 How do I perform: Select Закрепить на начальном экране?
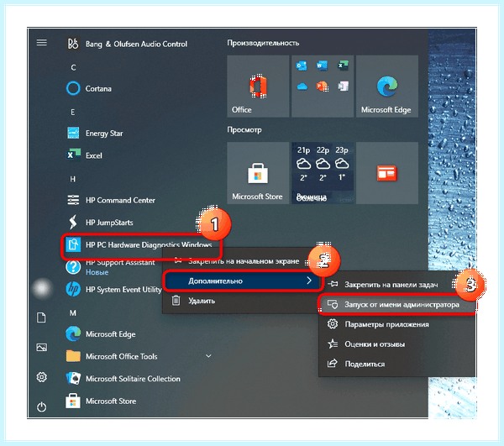pos(244,261)
